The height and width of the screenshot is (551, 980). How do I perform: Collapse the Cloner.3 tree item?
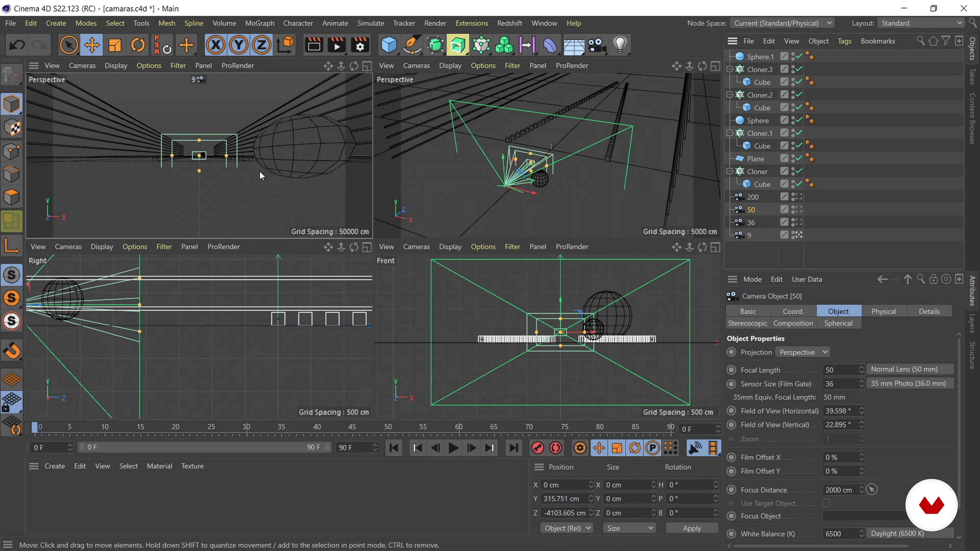729,69
